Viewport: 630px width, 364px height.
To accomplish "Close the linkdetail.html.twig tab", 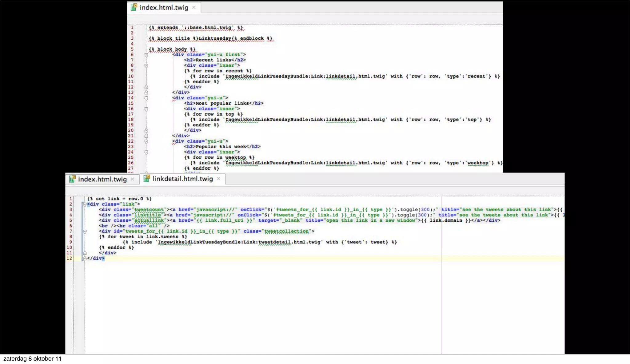I will [219, 179].
